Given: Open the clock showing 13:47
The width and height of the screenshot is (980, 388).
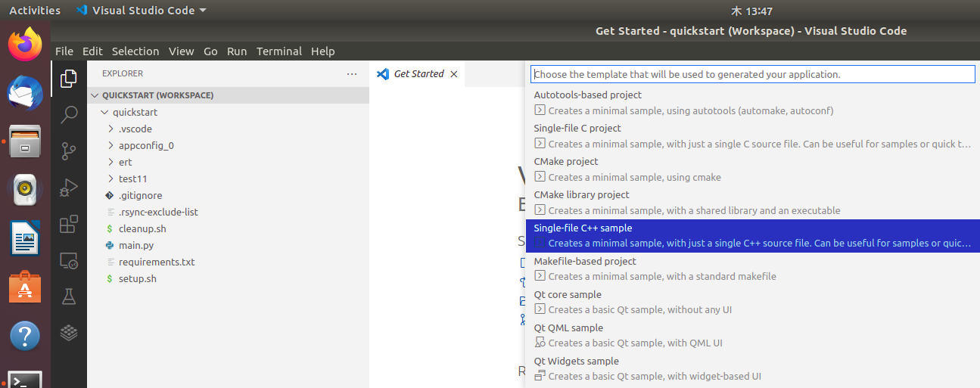Looking at the screenshot, I should [x=752, y=11].
